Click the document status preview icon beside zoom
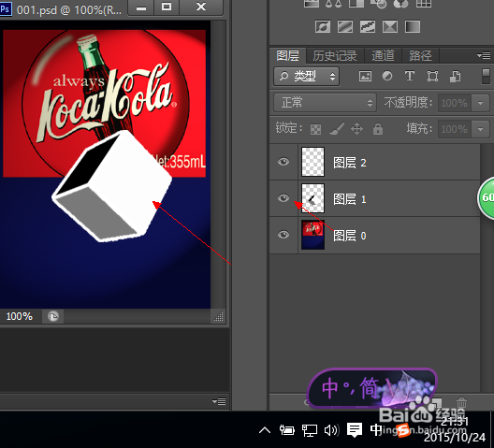Screen dimensions: 494x448 point(53,316)
